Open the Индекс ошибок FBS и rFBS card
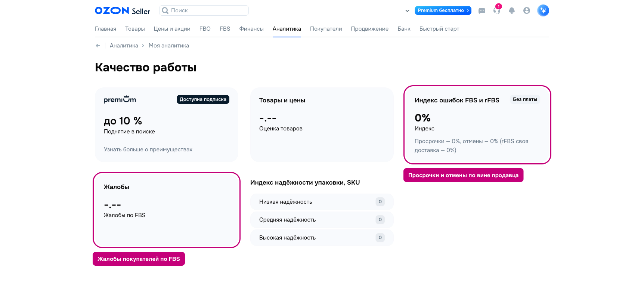Viewport: 644px width, 284px height. [x=477, y=125]
